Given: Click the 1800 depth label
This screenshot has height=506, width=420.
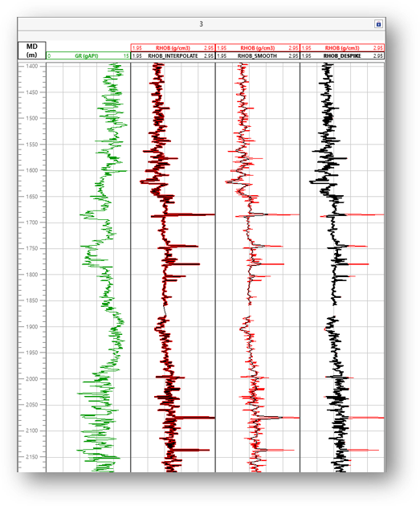Looking at the screenshot, I should [32, 275].
